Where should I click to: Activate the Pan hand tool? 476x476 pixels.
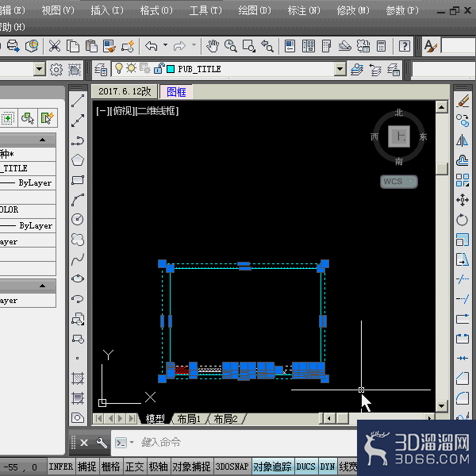point(213,46)
